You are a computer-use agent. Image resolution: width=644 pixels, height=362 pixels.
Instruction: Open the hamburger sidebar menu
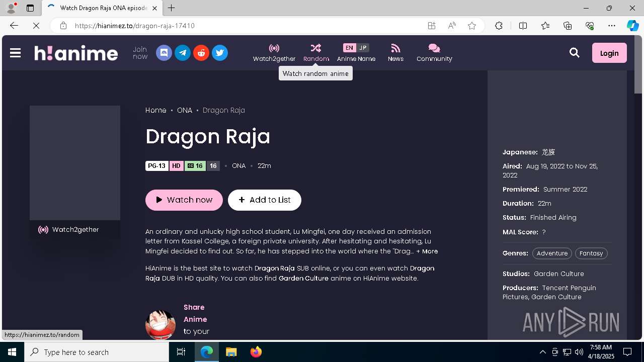click(15, 53)
